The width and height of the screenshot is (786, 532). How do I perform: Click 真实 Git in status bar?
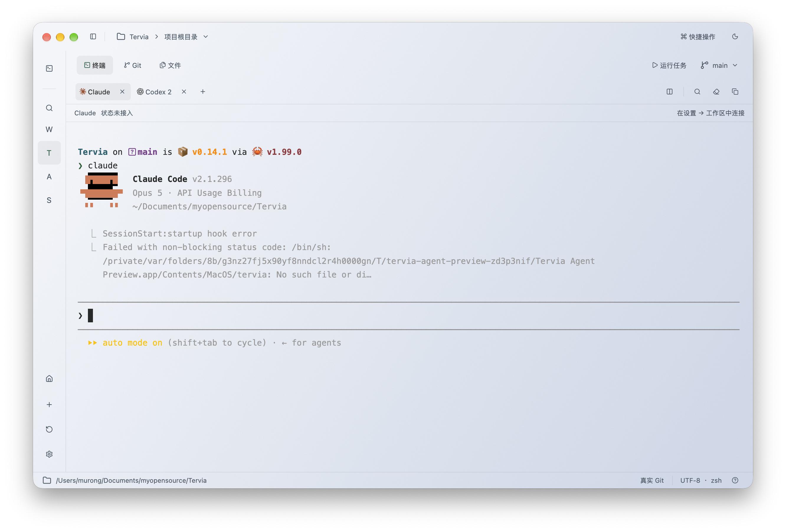pyautogui.click(x=652, y=480)
